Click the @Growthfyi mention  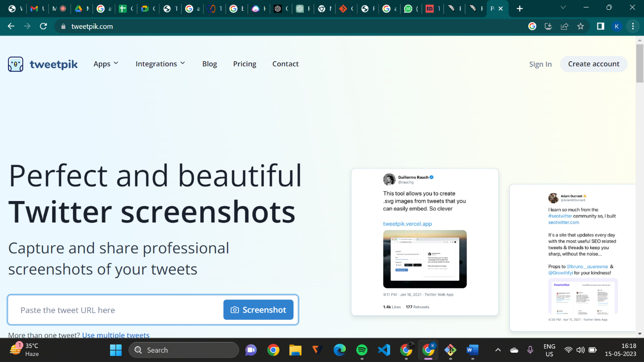(x=561, y=273)
